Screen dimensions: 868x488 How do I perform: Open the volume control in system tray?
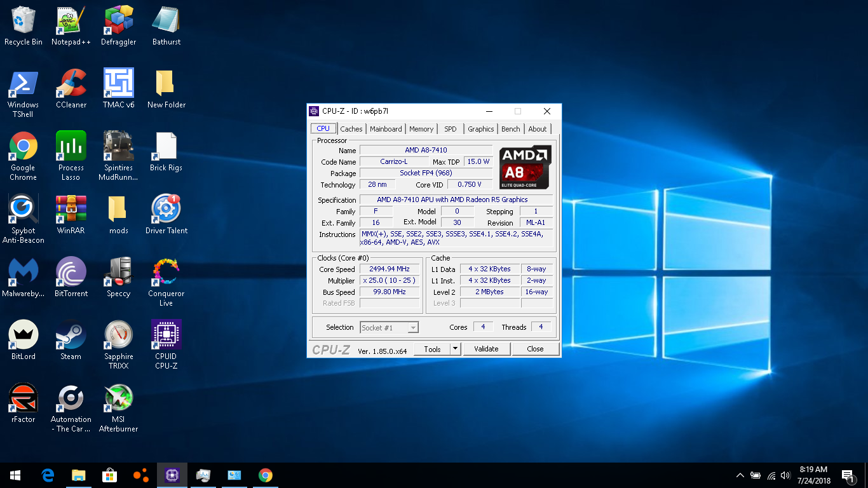786,475
